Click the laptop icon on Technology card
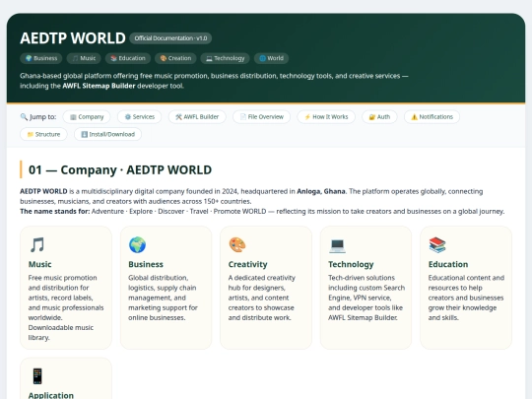 [337, 245]
